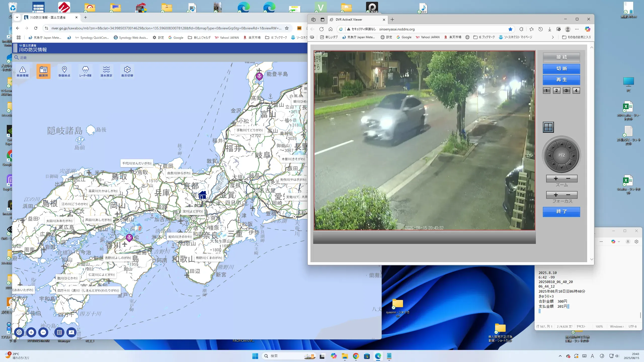Image resolution: width=644 pixels, height=362 pixels.
Task: Click the 近畿 map search field
Action: (24, 58)
